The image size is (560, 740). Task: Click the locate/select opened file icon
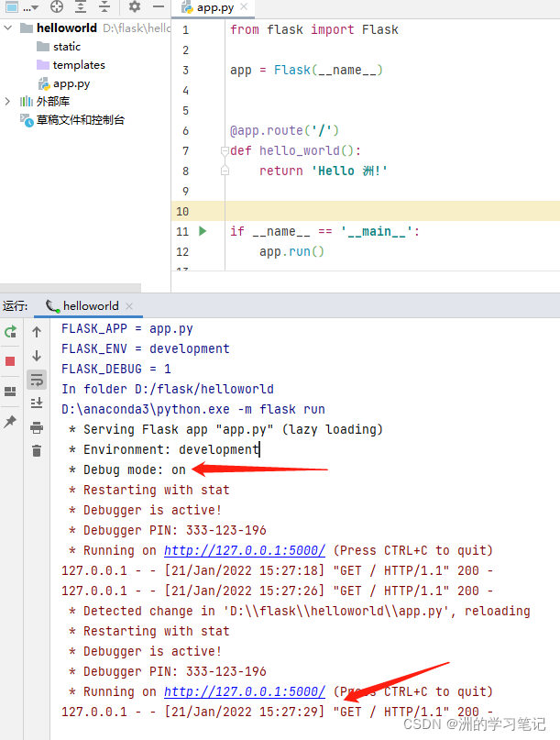pyautogui.click(x=57, y=6)
